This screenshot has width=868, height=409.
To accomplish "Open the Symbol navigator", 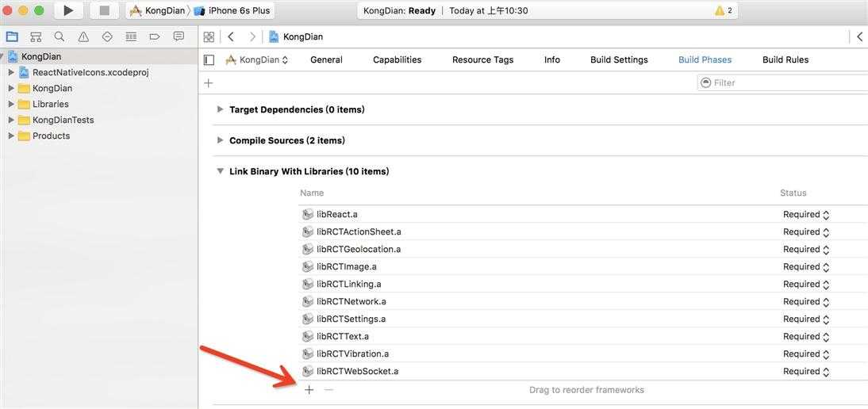I will point(36,37).
